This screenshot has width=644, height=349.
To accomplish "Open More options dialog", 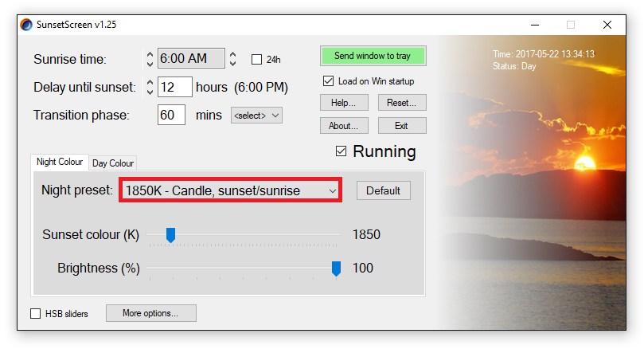I will click(x=150, y=313).
